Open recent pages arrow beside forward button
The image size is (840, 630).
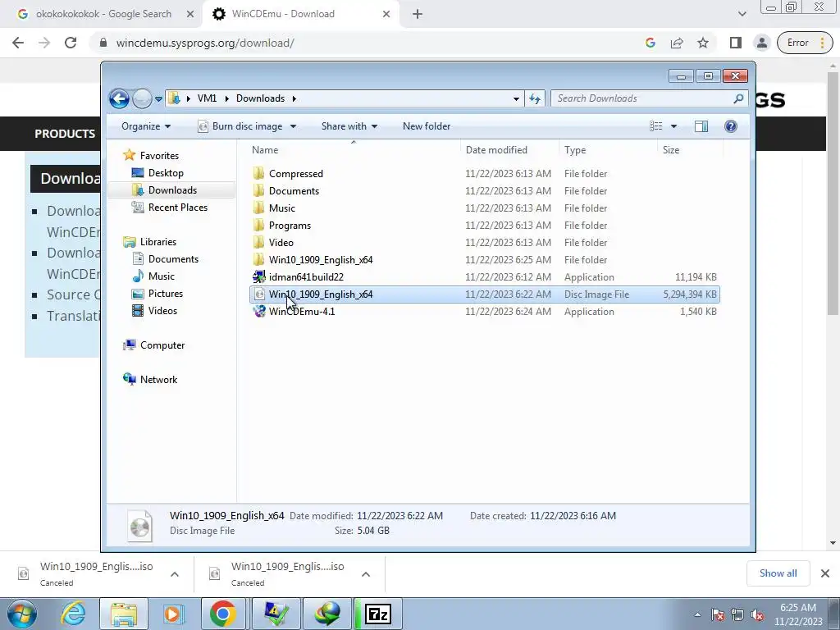pyautogui.click(x=158, y=99)
